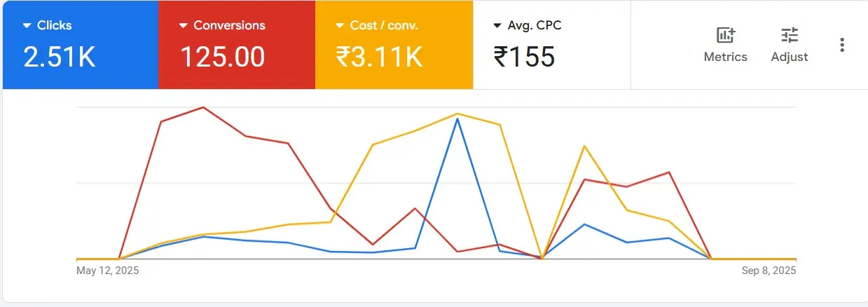Image resolution: width=868 pixels, height=307 pixels.
Task: Open the Cost / conv. dropdown arrow
Action: [340, 26]
